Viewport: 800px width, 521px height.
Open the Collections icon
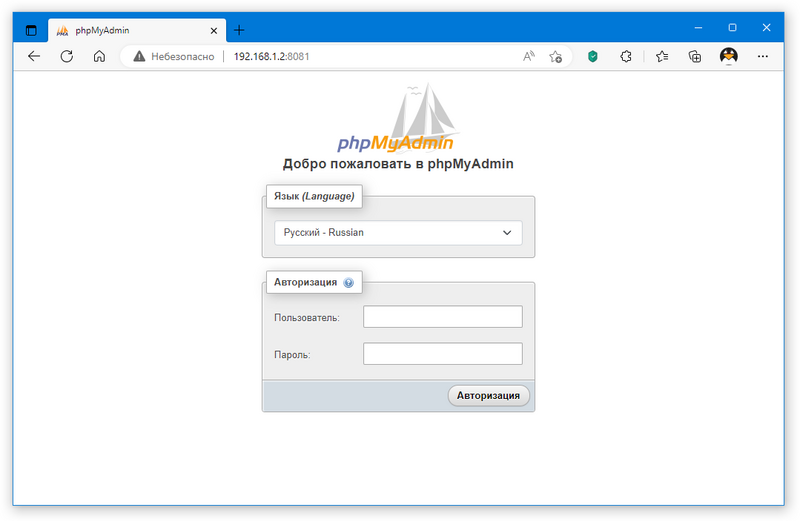pos(694,56)
